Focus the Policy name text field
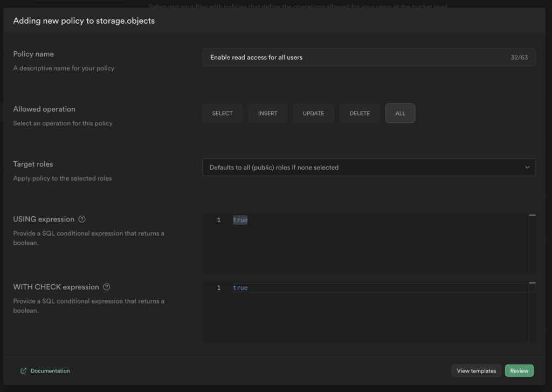552x392 pixels. tap(350, 57)
